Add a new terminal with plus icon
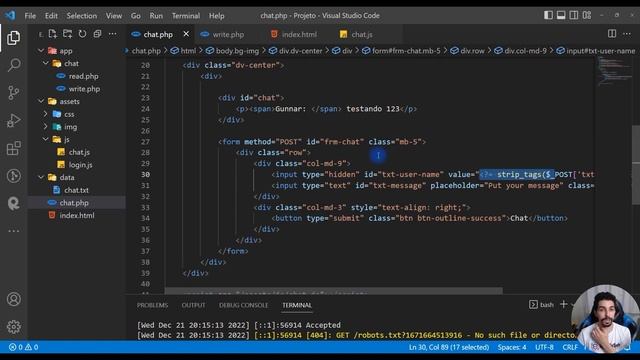640x360 pixels. coord(564,304)
